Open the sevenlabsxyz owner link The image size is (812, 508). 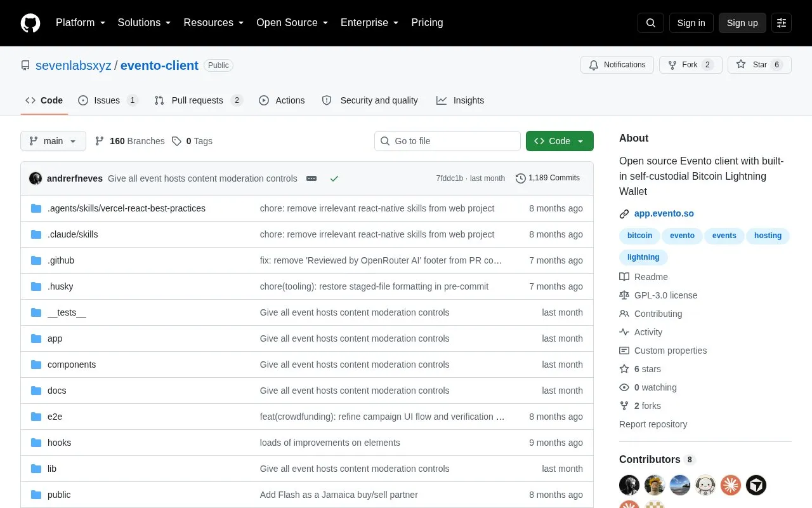pos(74,65)
